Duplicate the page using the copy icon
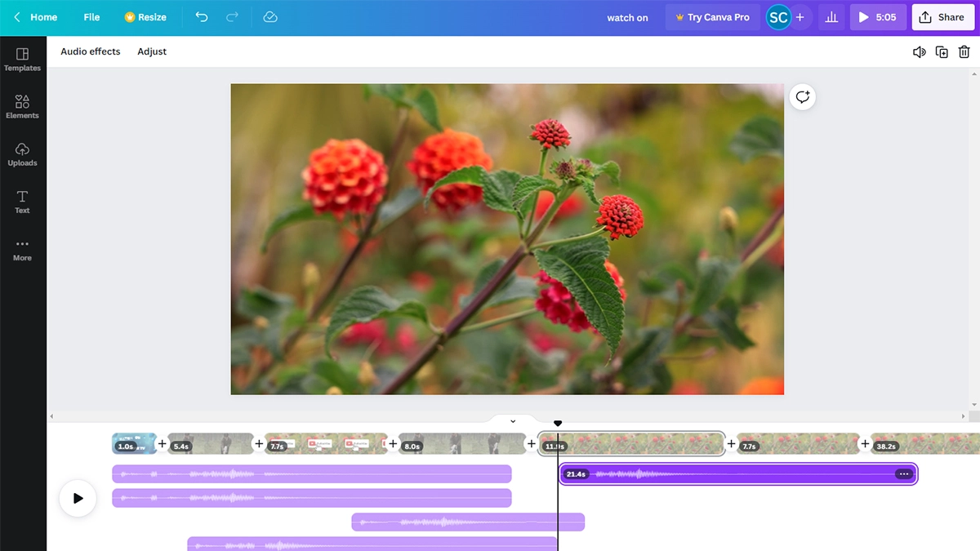Screen dimensions: 980x551 (942, 51)
